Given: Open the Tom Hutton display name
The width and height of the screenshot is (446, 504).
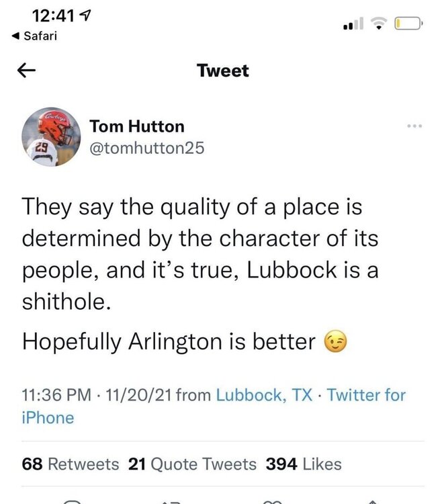Looking at the screenshot, I should click(x=137, y=126).
